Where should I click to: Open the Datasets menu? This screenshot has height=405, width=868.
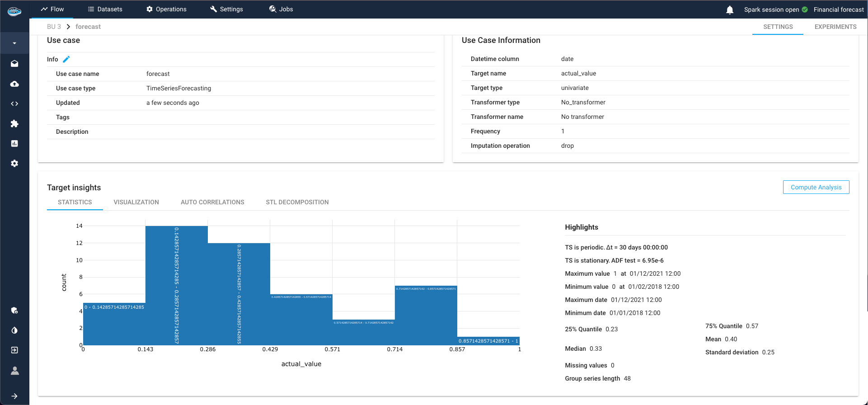(x=105, y=9)
